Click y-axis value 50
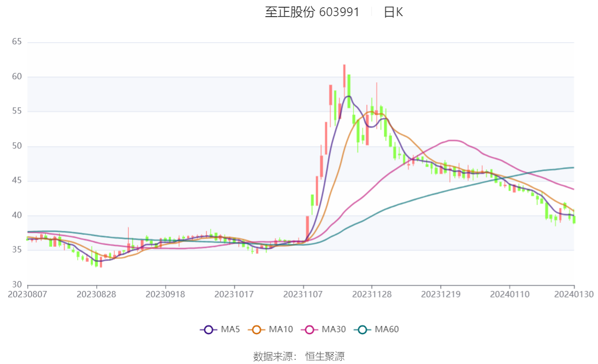Viewport: 598px width, 364px height. click(17, 146)
